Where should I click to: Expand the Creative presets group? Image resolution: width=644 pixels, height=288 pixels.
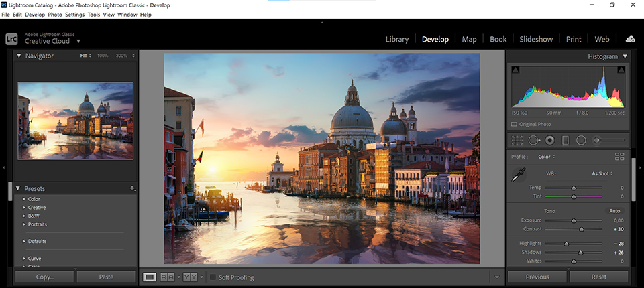[x=24, y=208]
